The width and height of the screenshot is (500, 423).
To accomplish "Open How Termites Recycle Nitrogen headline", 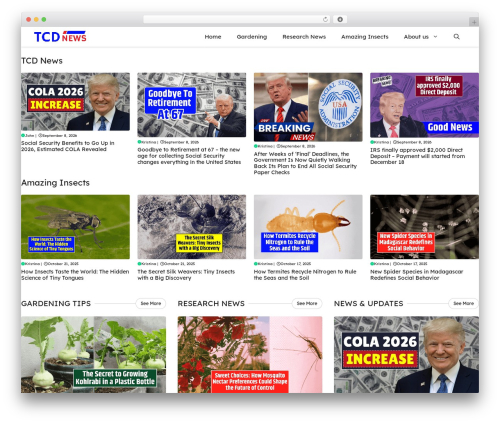I will [305, 275].
